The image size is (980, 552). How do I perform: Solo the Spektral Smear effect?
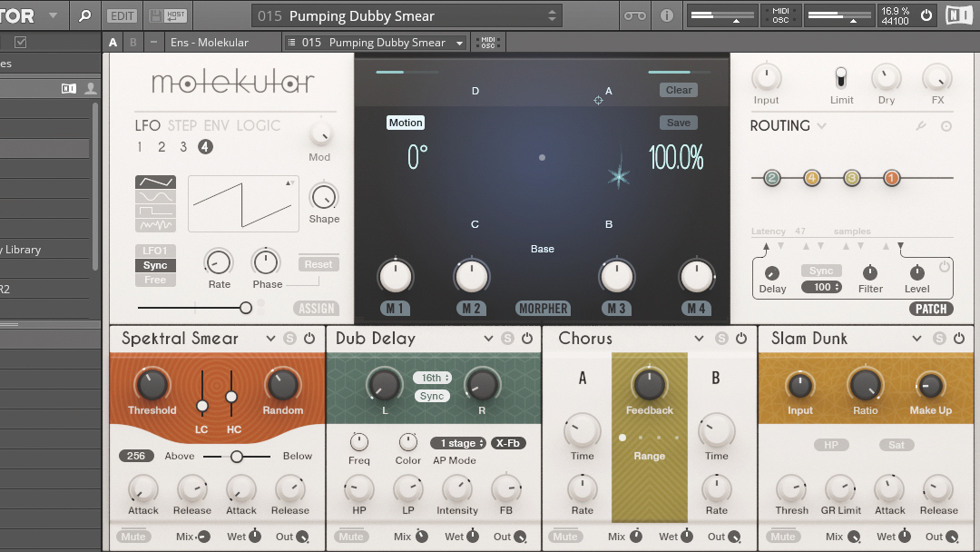coord(289,339)
